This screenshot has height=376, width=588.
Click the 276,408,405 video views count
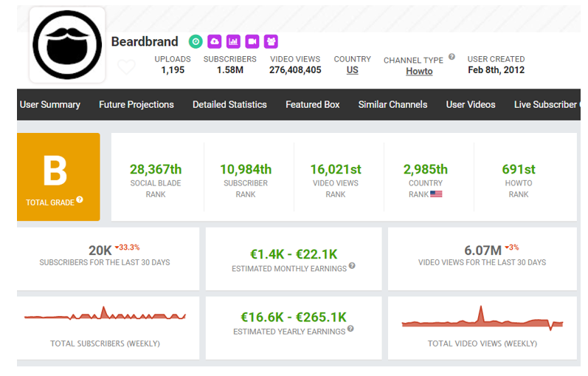coord(295,70)
